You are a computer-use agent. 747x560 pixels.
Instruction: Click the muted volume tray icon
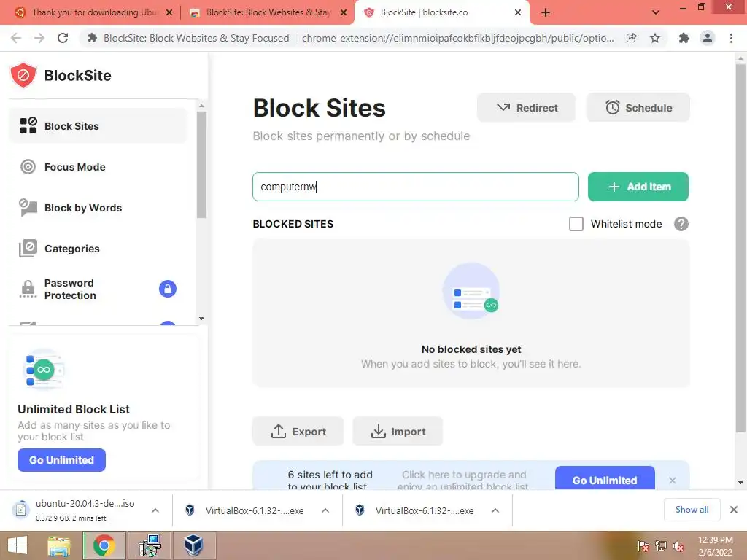click(678, 546)
